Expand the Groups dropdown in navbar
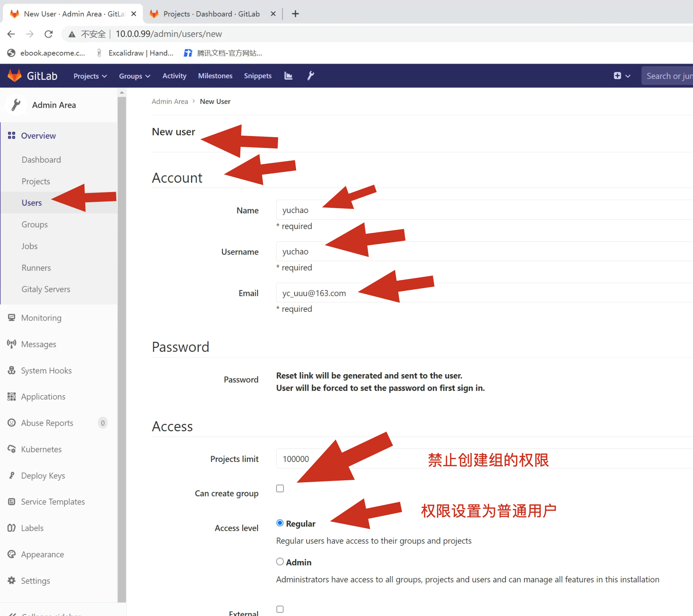Viewport: 693px width, 616px height. (134, 76)
